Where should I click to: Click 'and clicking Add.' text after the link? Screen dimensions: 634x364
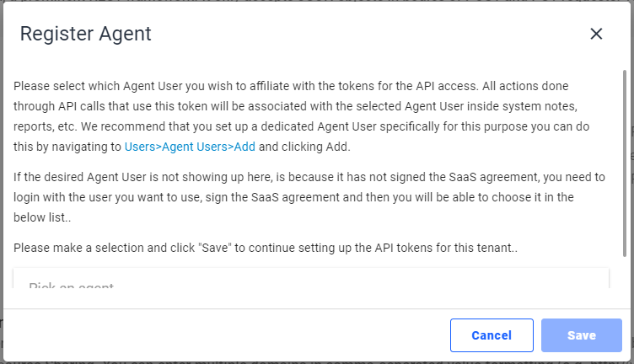tap(304, 147)
